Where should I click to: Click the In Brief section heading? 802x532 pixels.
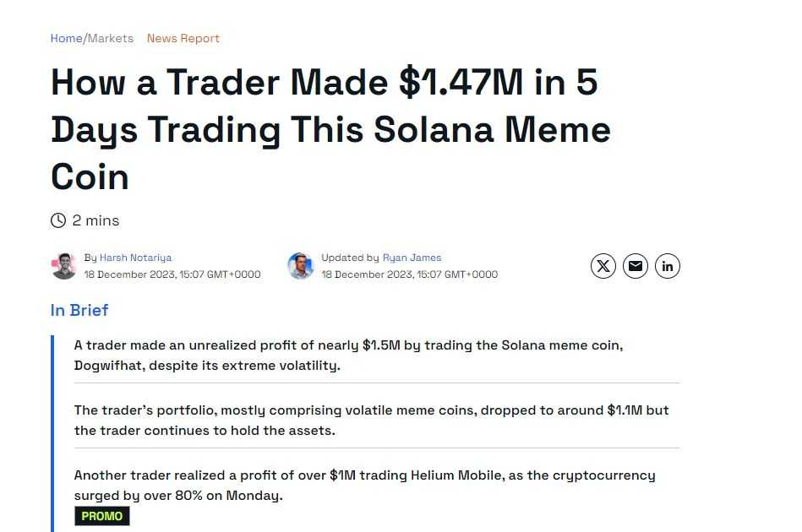coord(79,310)
